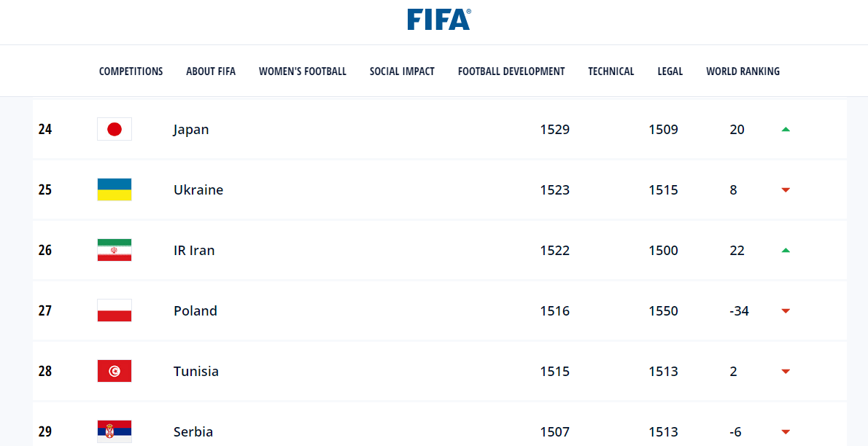The width and height of the screenshot is (868, 446).
Task: Click the FIFA logo at top
Action: [x=439, y=20]
